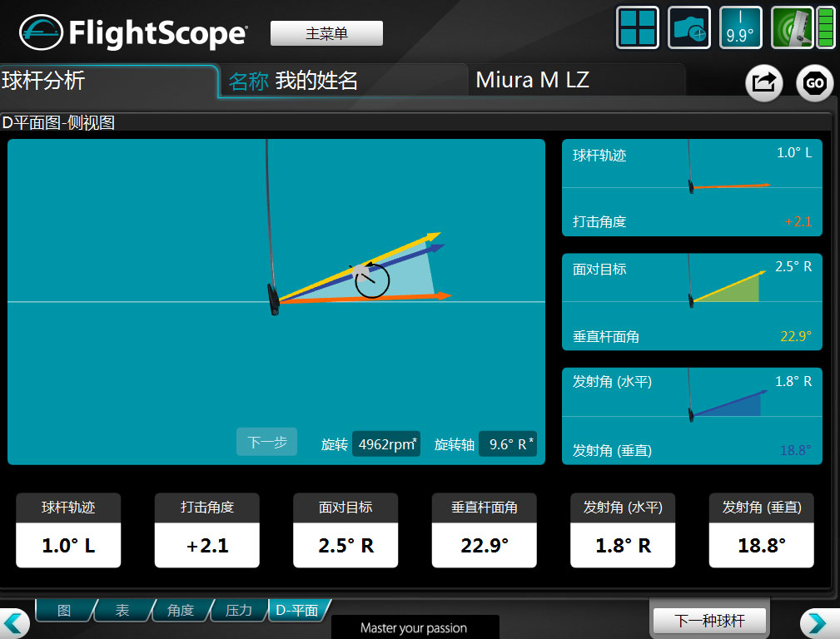Open the 主菜单 main menu
The width and height of the screenshot is (840, 639).
(x=326, y=34)
